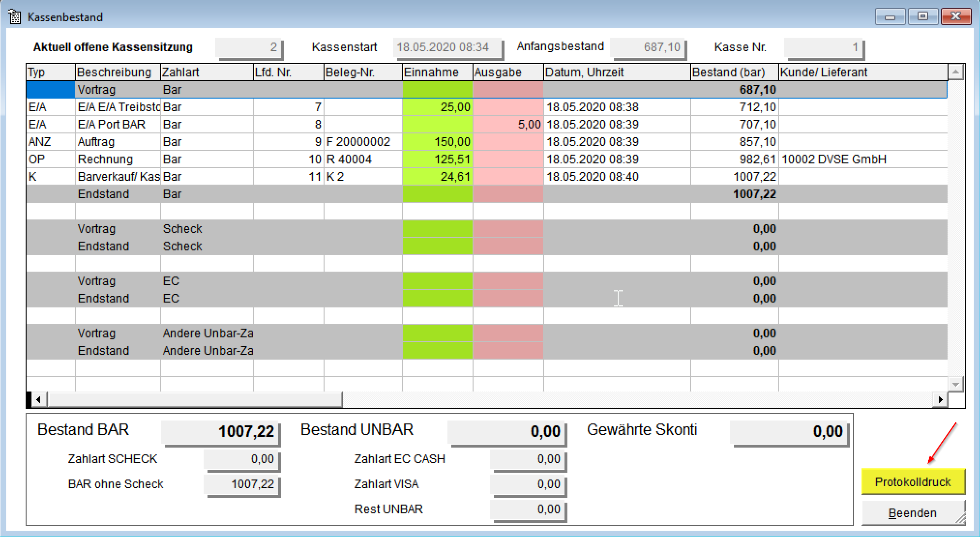Click the horizontal scrollbar thumb
Image resolution: width=980 pixels, height=537 pixels.
click(194, 400)
